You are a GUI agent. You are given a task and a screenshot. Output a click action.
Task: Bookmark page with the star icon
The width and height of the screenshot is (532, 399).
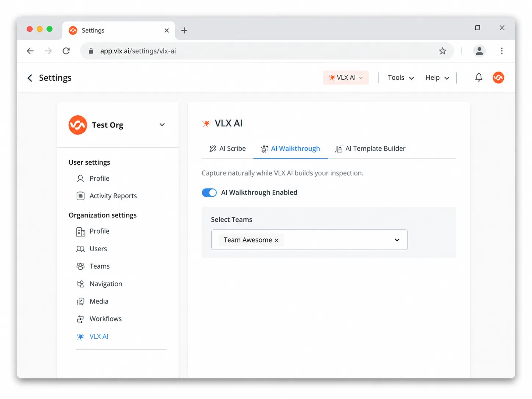pos(443,51)
